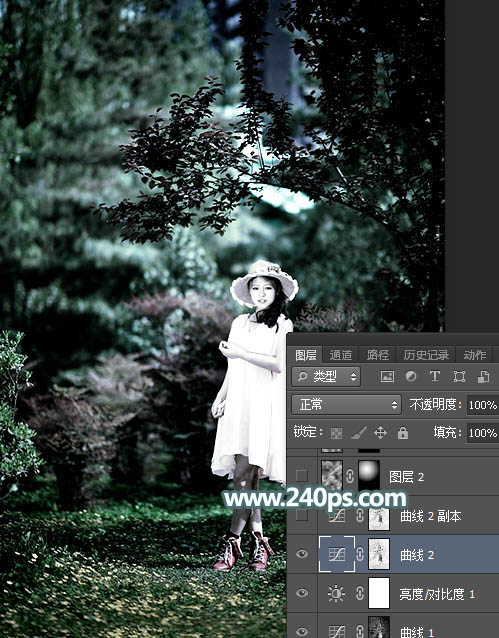Lock all with the padlock icon
The width and height of the screenshot is (499, 638).
[403, 433]
